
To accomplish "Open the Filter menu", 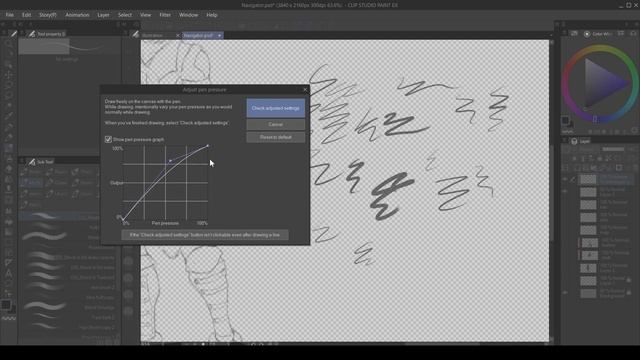I will pos(165,15).
